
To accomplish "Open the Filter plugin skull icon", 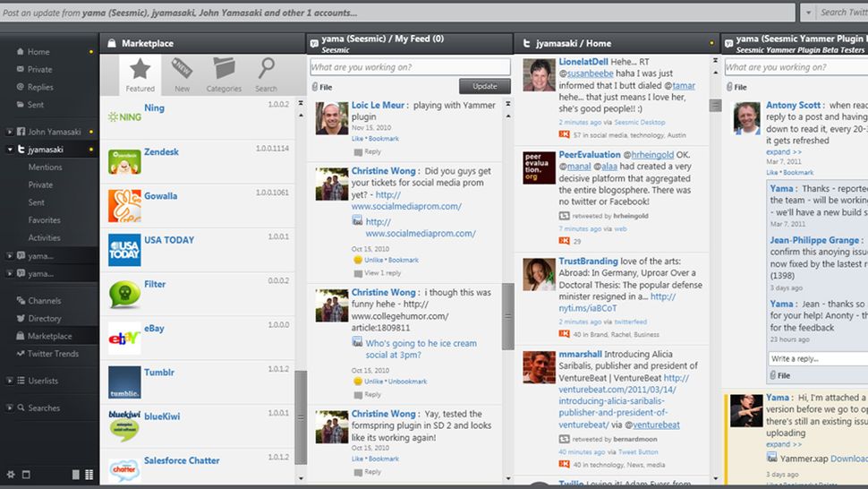I will point(124,294).
